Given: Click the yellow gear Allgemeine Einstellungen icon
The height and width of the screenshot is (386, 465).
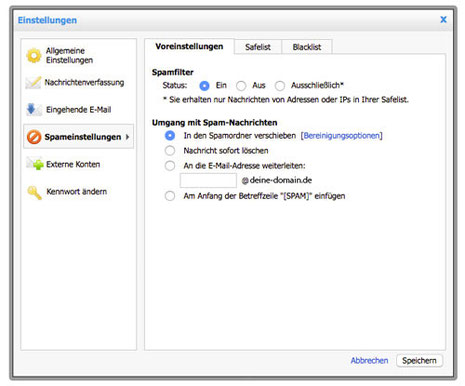Looking at the screenshot, I should [x=34, y=56].
